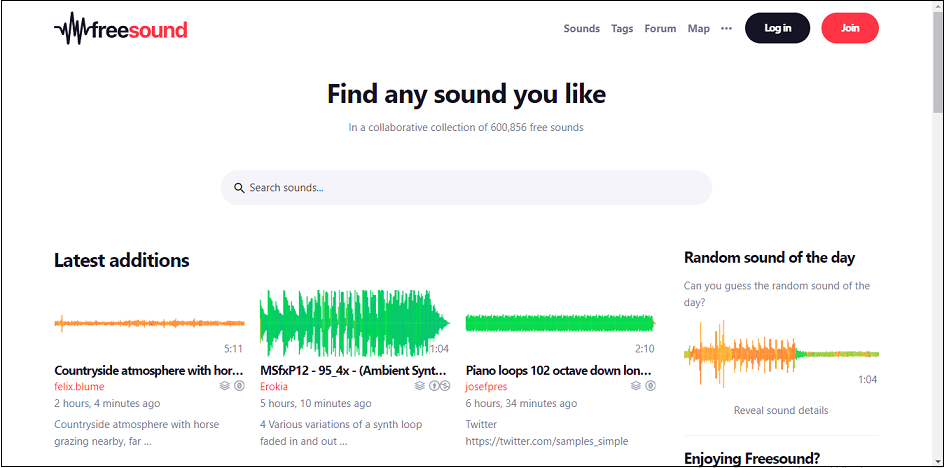Open the three-dots more menu
The height and width of the screenshot is (468, 944).
click(x=727, y=28)
